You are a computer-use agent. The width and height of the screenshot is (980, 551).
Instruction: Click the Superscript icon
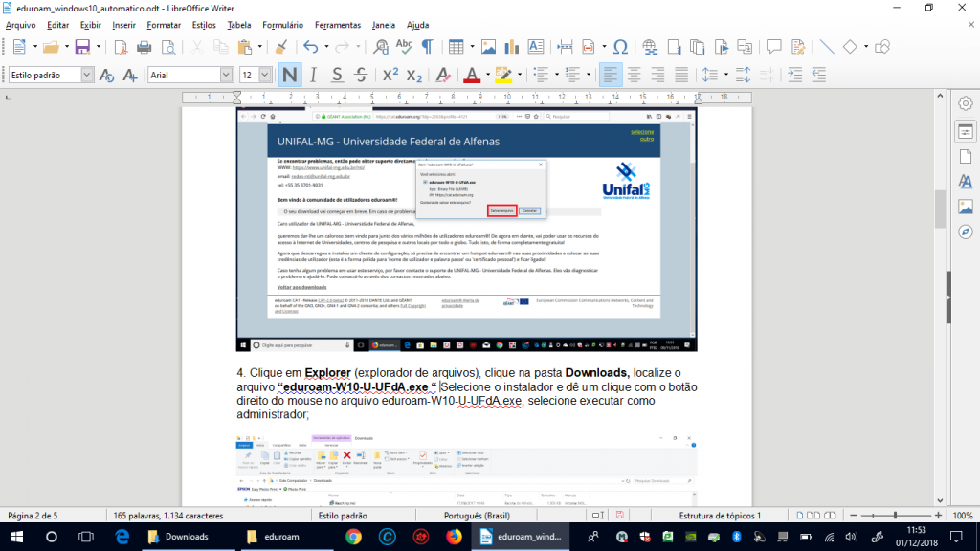(x=390, y=75)
